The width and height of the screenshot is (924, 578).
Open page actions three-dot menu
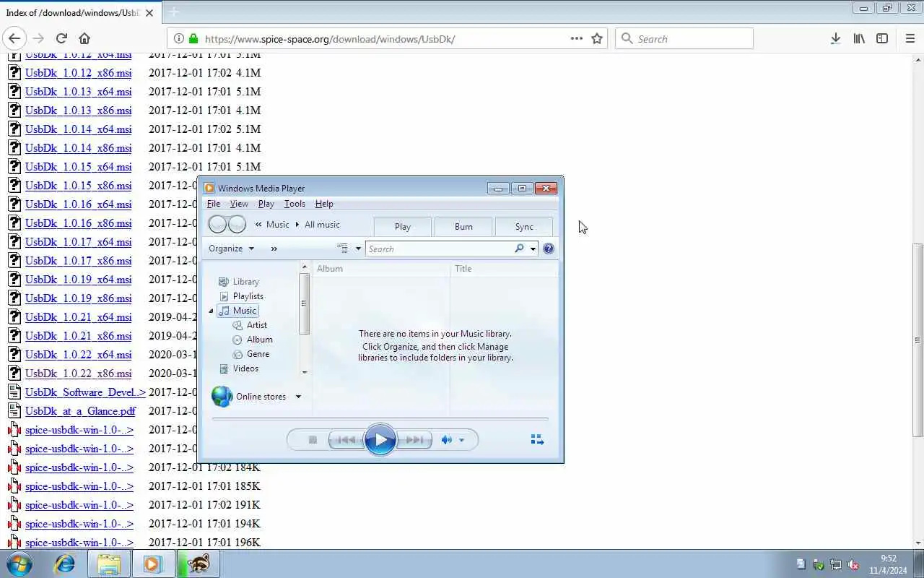click(x=577, y=38)
